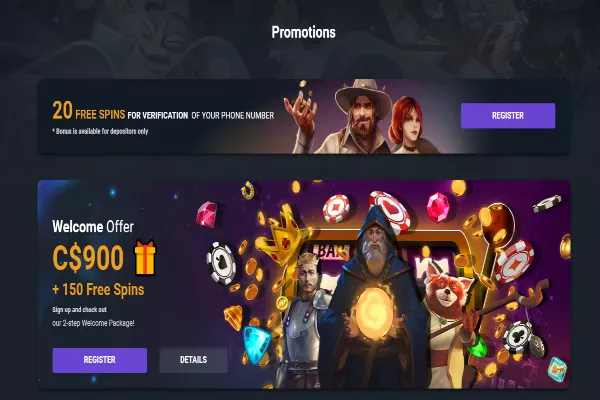The image size is (600, 400).
Task: Click the golden crown icon
Action: [x=285, y=237]
